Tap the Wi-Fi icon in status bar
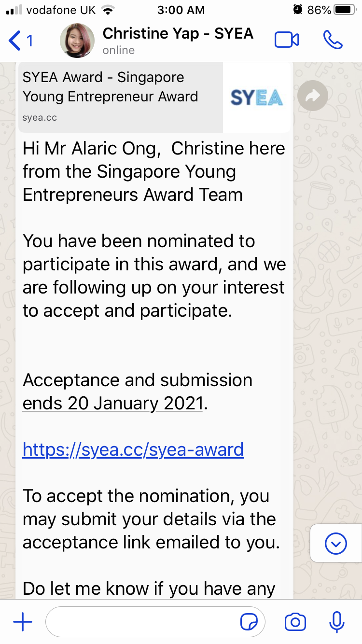The width and height of the screenshot is (362, 644). click(108, 10)
